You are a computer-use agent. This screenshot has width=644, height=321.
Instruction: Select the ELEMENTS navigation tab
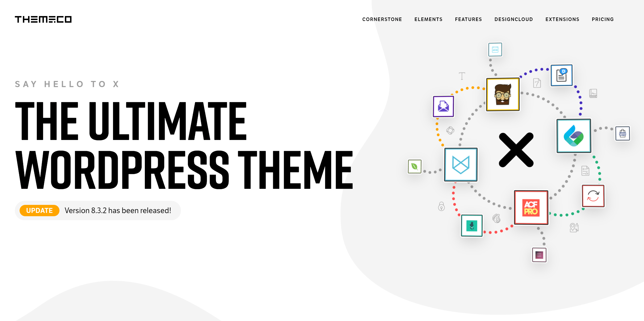point(429,19)
